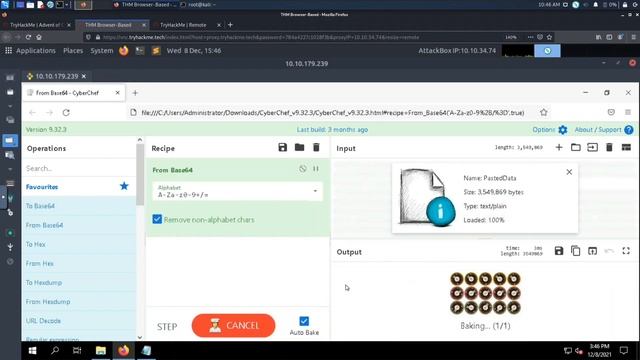Copy raw output to clipboard icon
640x360 pixels.
(576, 251)
